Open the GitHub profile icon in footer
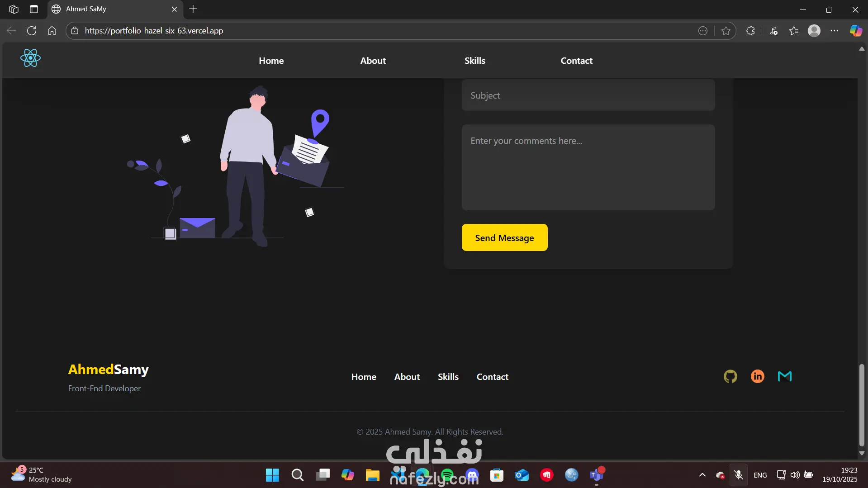Screen dimensions: 868x488 click(730, 376)
